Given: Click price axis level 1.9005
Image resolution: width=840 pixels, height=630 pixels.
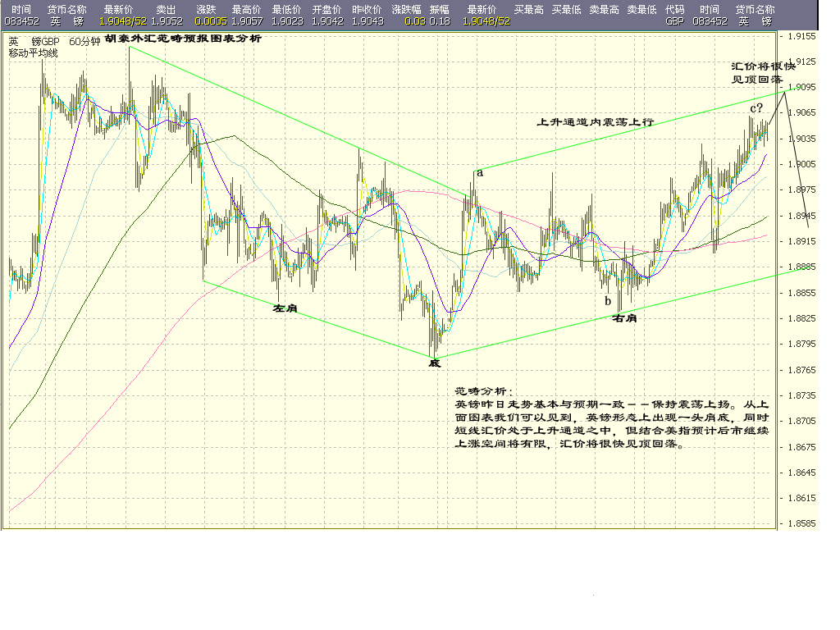Looking at the screenshot, I should click(x=802, y=164).
